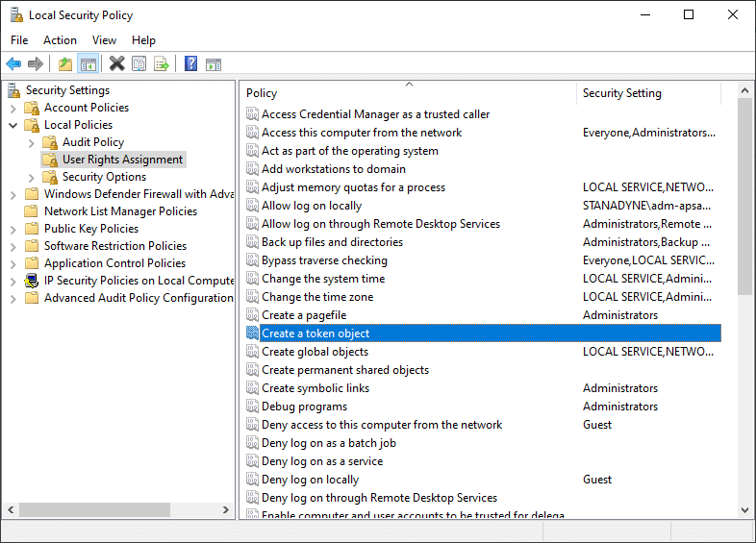Screen dimensions: 756x543
Task: Click the Delete X toolbar icon
Action: (x=116, y=64)
